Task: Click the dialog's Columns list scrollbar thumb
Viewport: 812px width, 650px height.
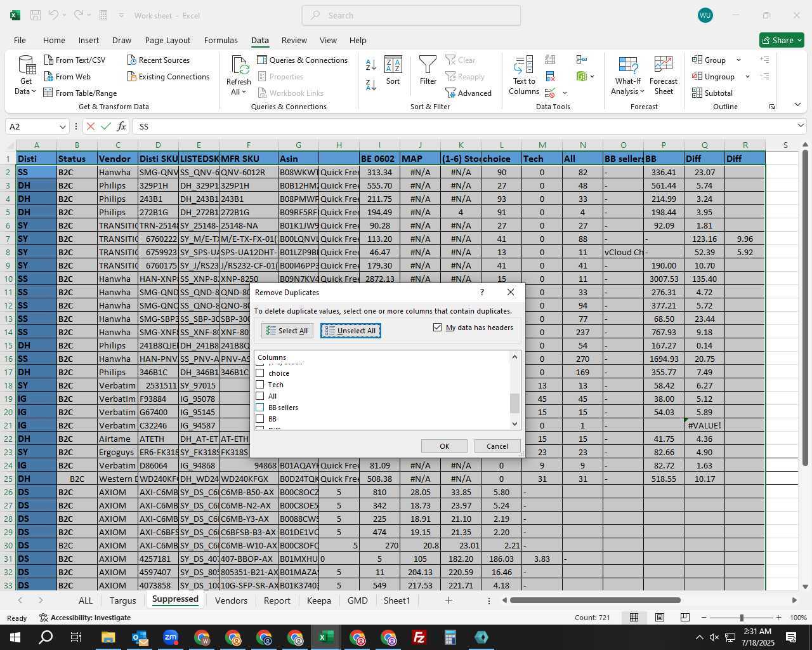Action: point(514,402)
